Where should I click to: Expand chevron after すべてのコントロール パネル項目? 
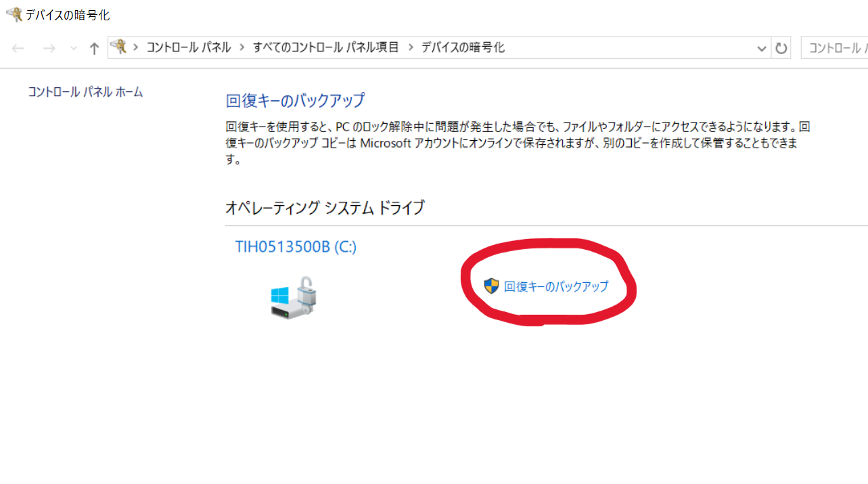coord(410,47)
